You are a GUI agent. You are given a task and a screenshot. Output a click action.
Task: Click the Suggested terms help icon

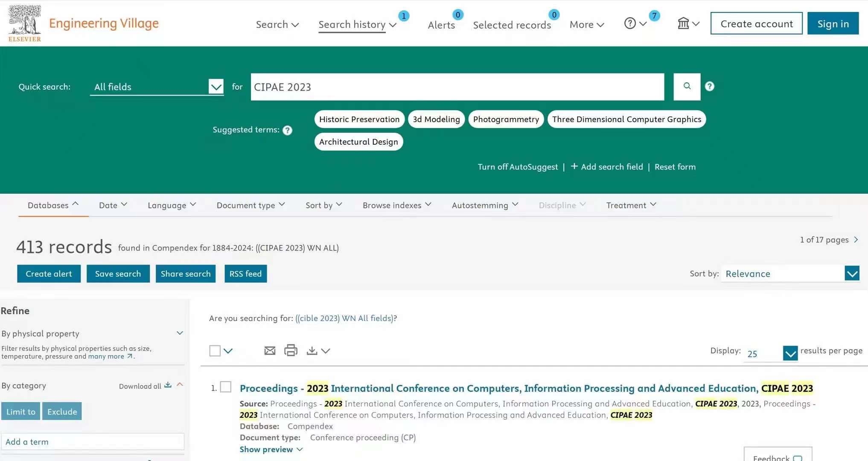288,130
